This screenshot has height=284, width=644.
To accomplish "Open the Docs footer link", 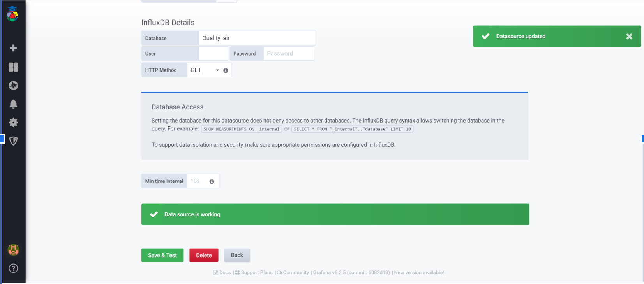I will pyautogui.click(x=222, y=273).
